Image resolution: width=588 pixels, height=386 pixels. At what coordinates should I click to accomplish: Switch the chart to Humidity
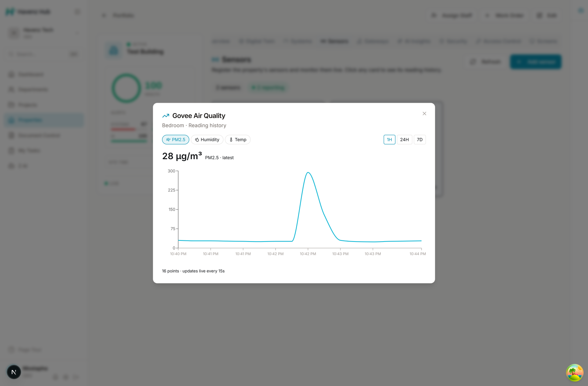[x=207, y=140]
